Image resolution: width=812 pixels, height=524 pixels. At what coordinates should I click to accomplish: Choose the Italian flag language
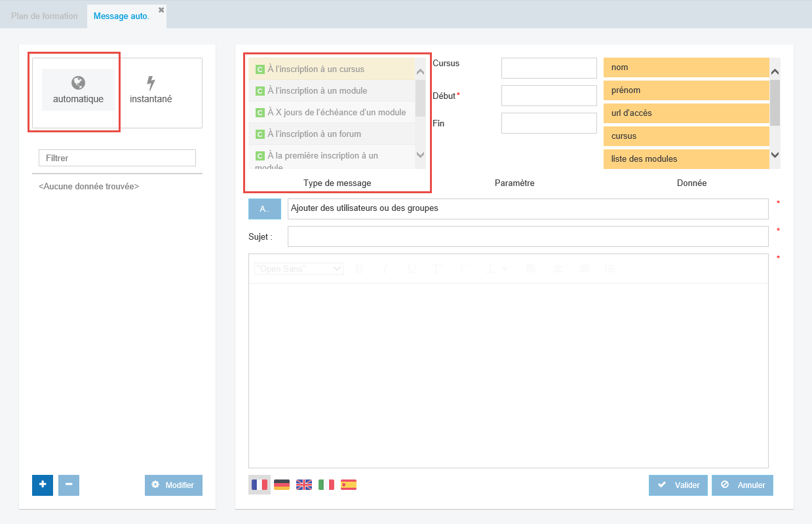[x=326, y=485]
